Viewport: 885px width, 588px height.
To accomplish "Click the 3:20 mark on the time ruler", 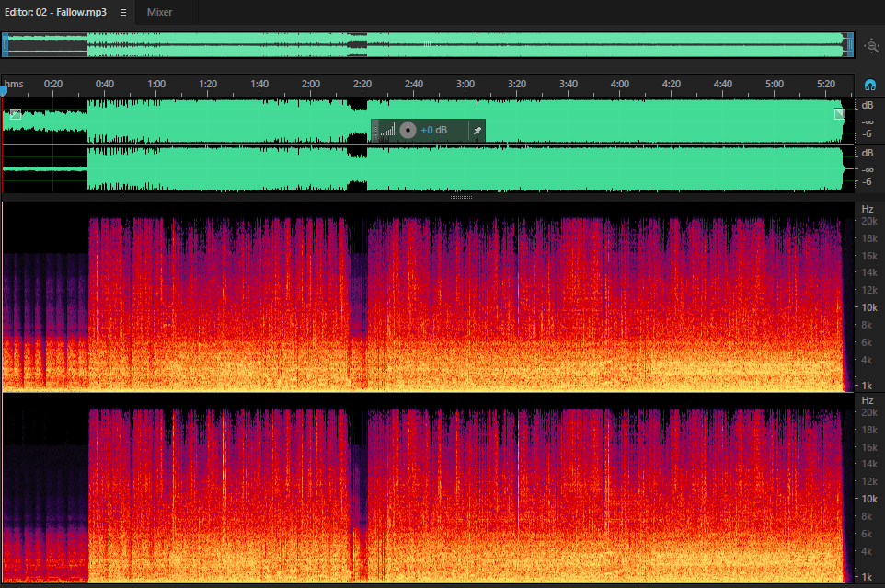I will pyautogui.click(x=516, y=84).
